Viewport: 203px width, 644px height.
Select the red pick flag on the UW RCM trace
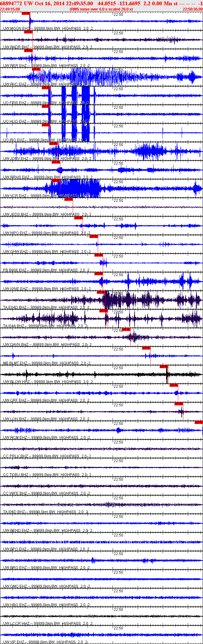click(199, 422)
